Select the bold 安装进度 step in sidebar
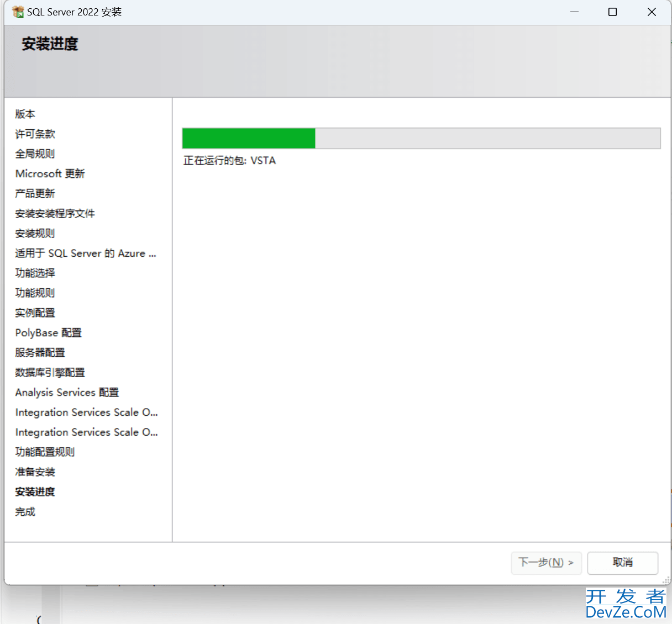The height and width of the screenshot is (624, 672). [35, 491]
